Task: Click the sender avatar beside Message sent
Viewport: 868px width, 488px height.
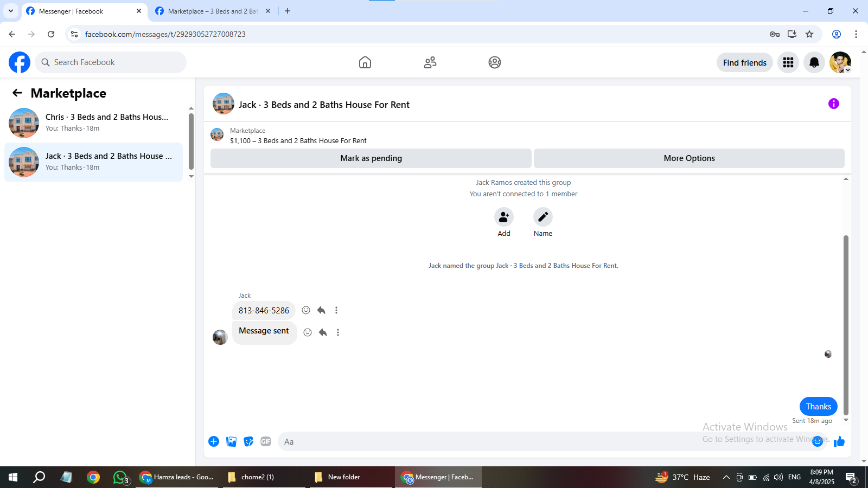Action: pyautogui.click(x=220, y=337)
